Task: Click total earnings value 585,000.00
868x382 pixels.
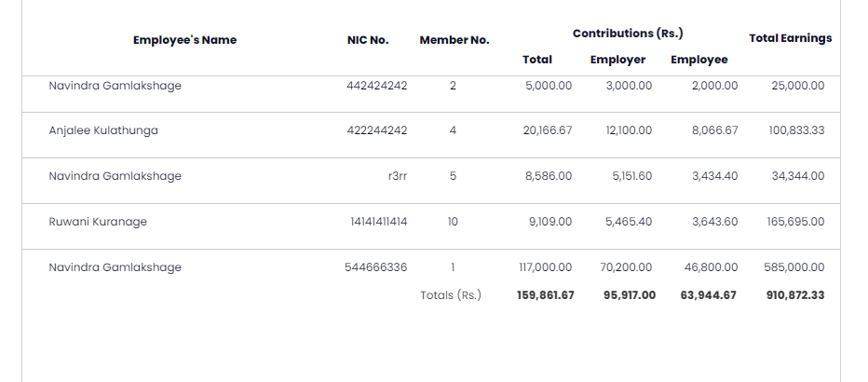Action: [792, 267]
